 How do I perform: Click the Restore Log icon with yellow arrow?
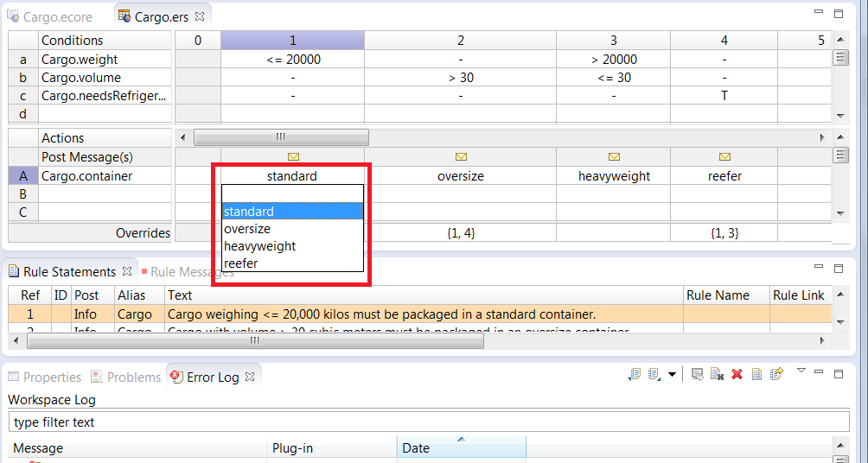tap(776, 374)
